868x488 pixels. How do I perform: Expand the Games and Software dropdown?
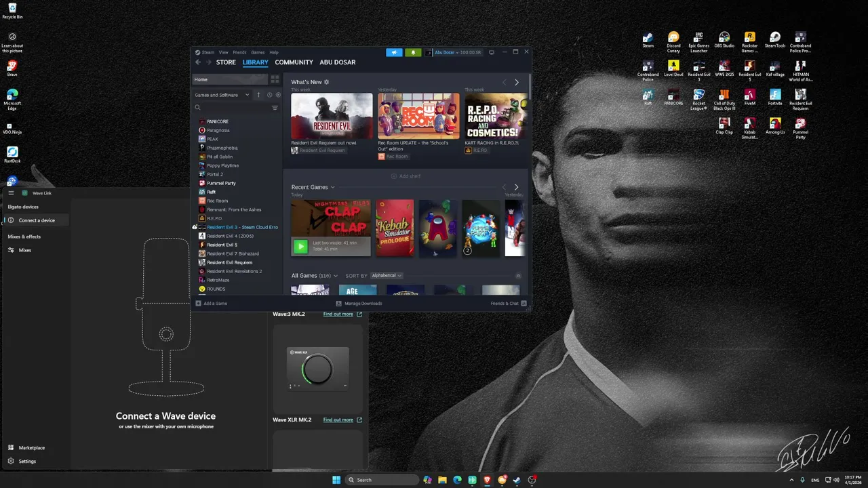222,95
